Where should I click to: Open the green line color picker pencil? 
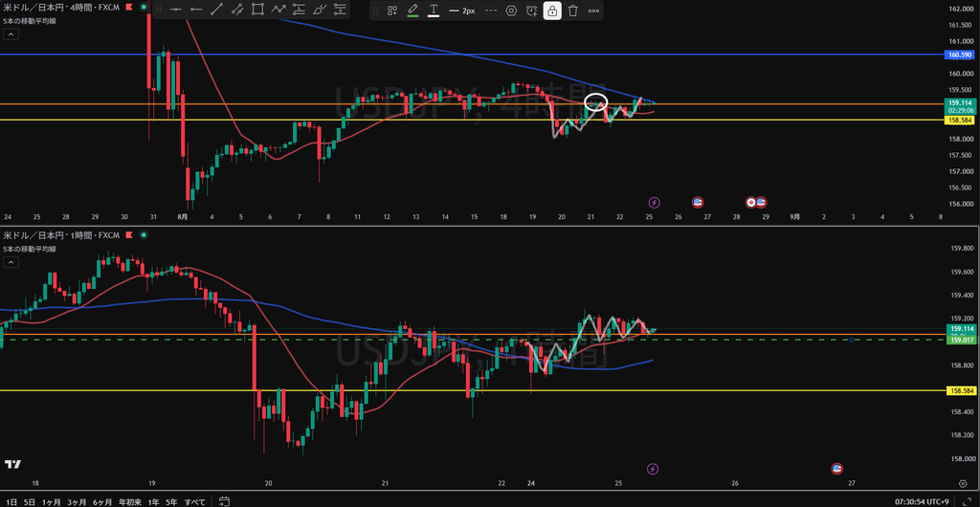(x=412, y=11)
